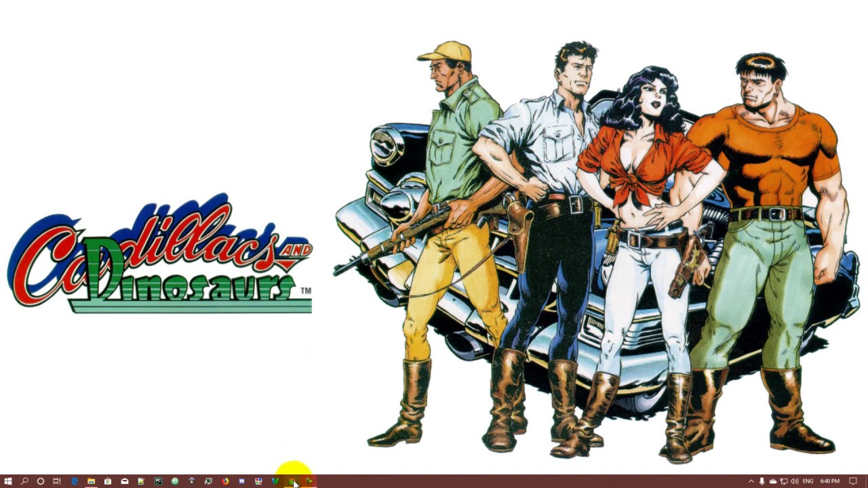Open the Windows Start menu

point(8,481)
